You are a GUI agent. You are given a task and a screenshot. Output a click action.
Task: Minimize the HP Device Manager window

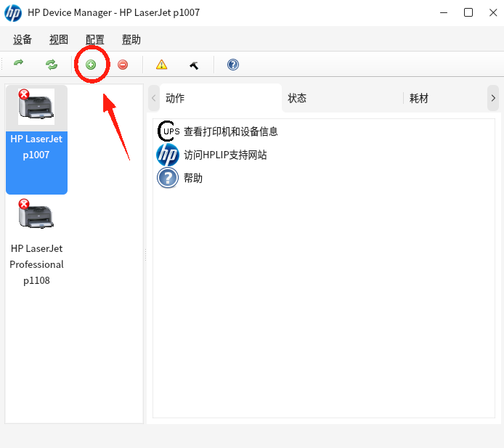[x=444, y=12]
